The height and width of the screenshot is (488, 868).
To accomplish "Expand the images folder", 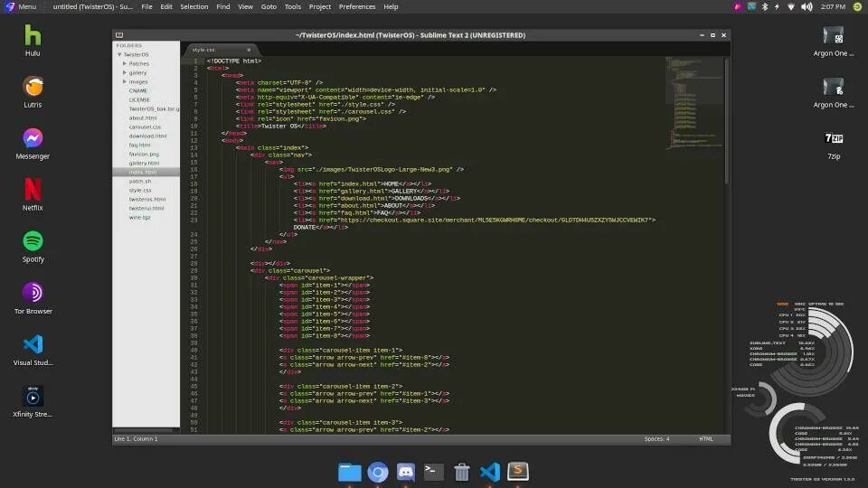I will click(x=125, y=81).
